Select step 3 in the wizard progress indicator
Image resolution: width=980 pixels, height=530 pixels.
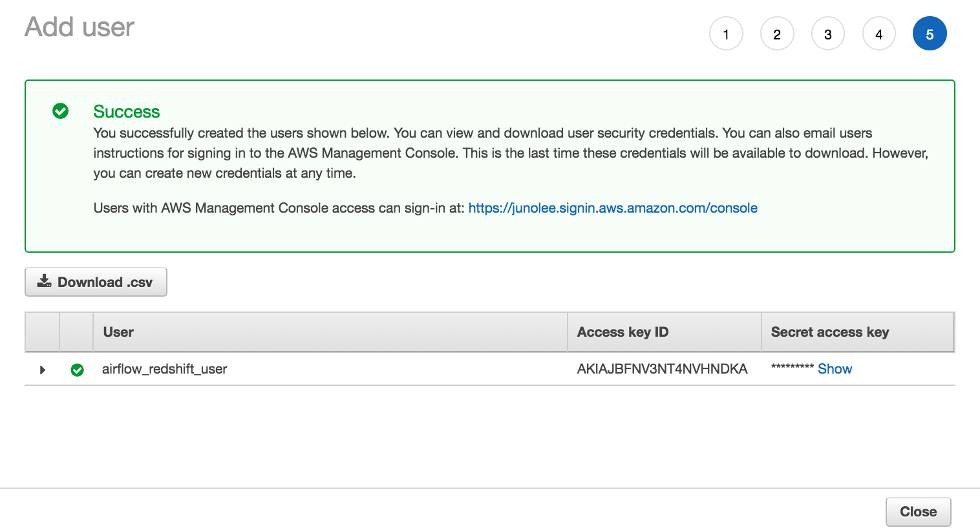point(828,34)
